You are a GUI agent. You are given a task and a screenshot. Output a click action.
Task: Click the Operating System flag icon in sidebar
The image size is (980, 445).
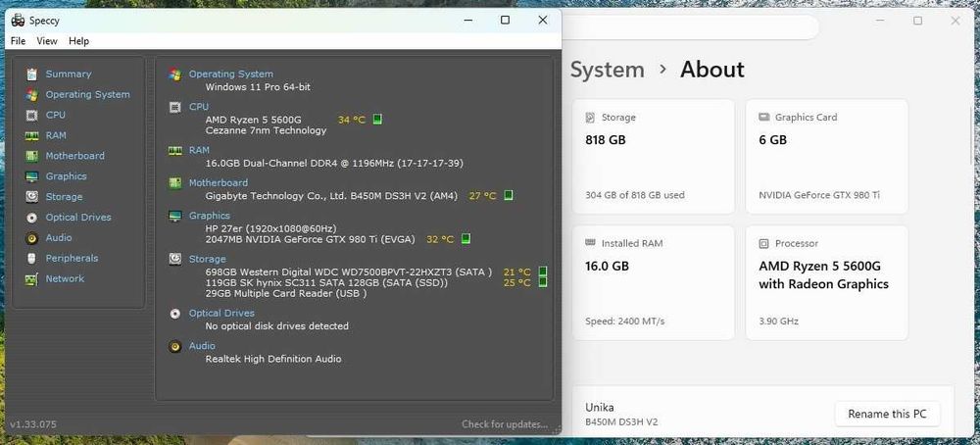[x=32, y=95]
